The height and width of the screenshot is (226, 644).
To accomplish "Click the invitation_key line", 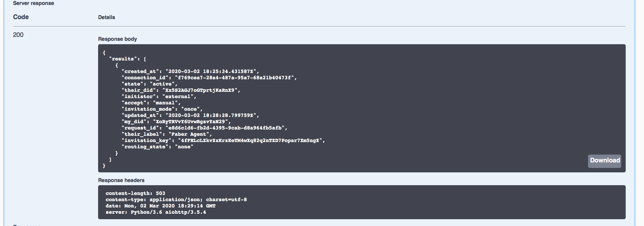I will [x=223, y=140].
